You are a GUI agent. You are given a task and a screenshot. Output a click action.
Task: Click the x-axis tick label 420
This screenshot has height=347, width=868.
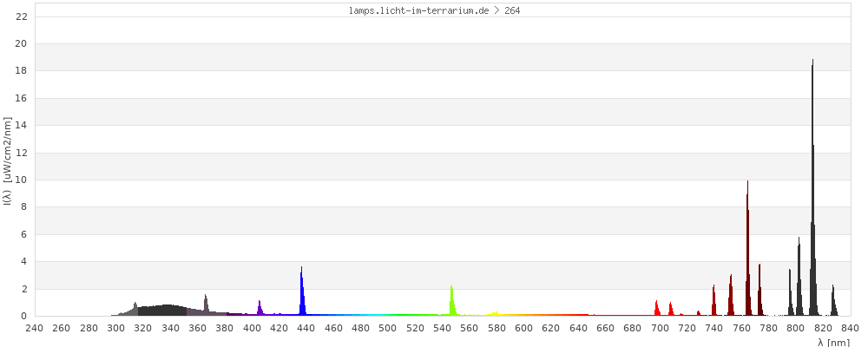tap(279, 328)
